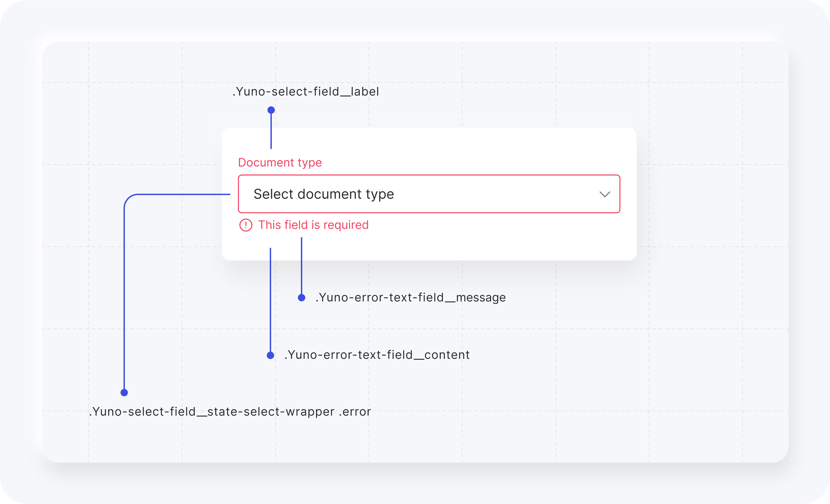
Task: Click 'This field is required' error text
Action: [313, 225]
